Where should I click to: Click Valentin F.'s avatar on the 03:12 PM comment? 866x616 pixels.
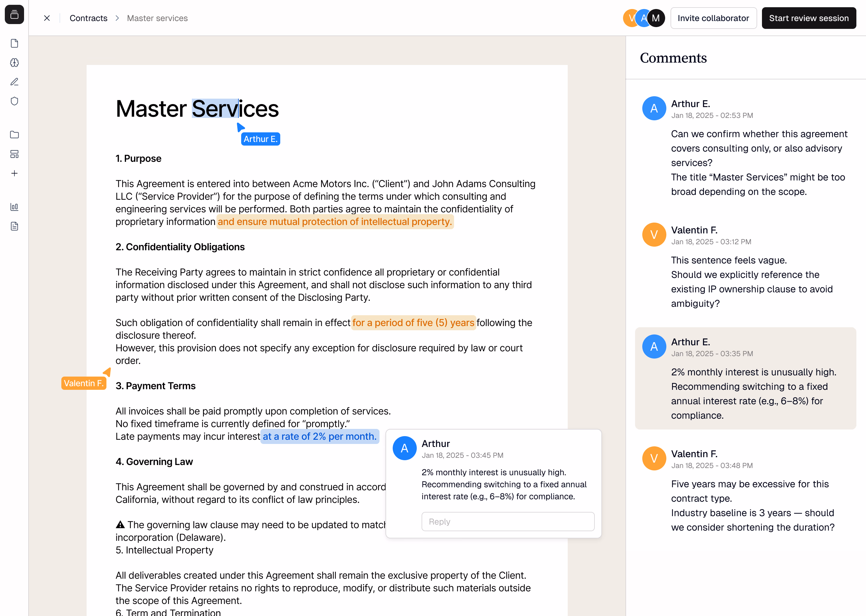[654, 235]
